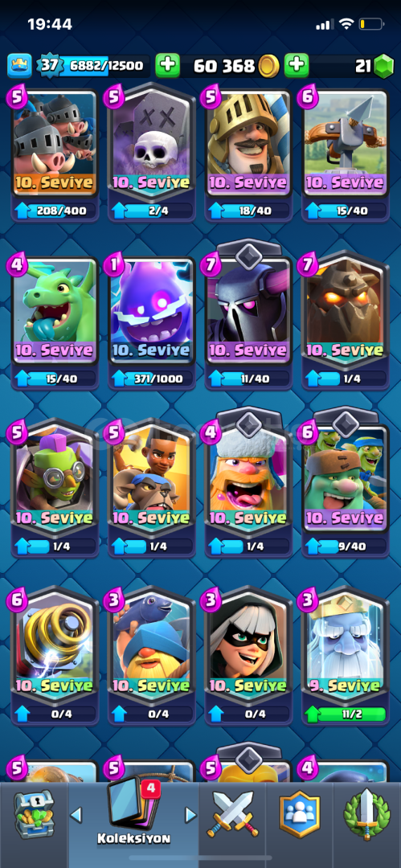
Task: Tap the right arrow beside Koleksiyon
Action: 190,814
